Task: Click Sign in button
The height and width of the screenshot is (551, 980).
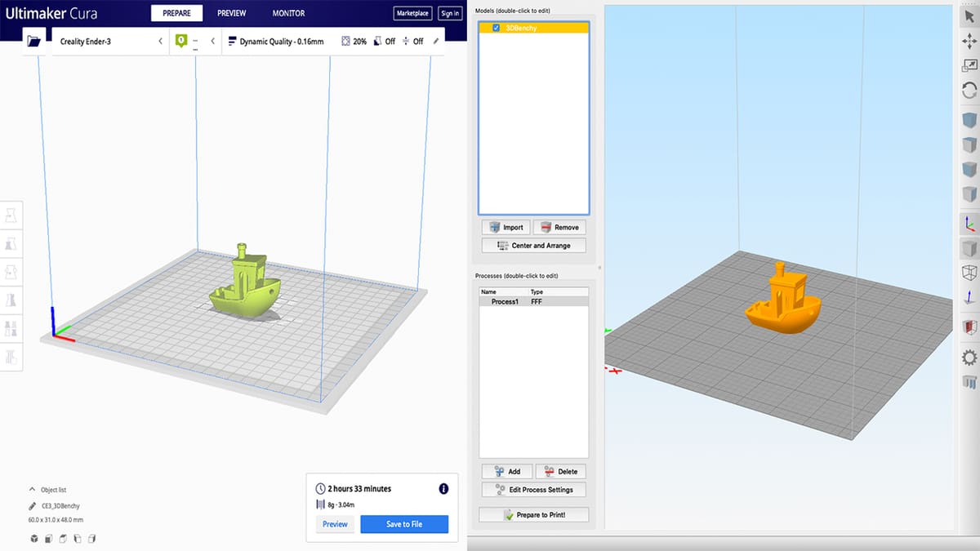Action: coord(449,14)
